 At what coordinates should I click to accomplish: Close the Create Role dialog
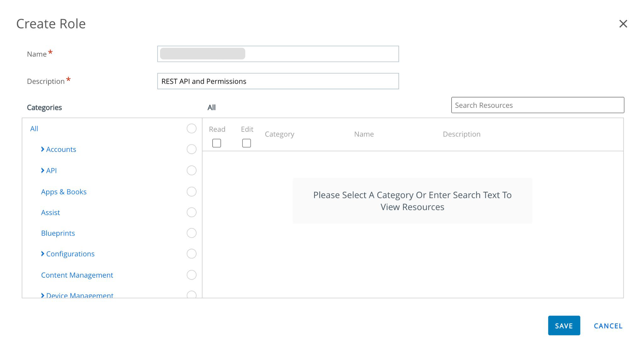pos(623,24)
